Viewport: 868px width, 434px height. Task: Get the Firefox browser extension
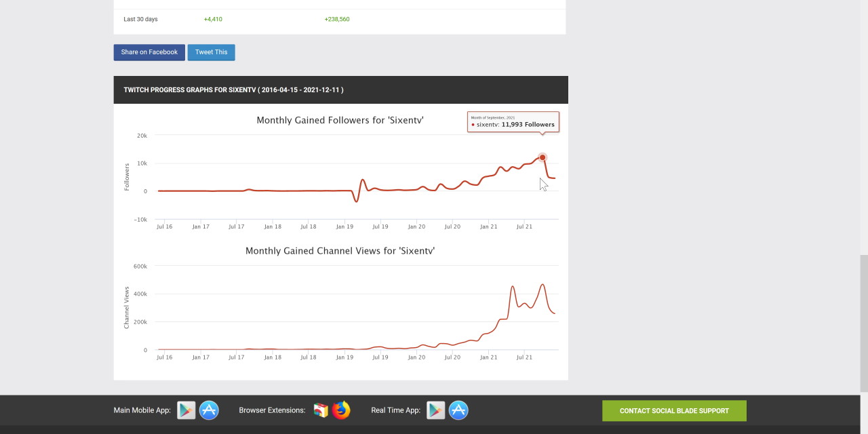341,410
